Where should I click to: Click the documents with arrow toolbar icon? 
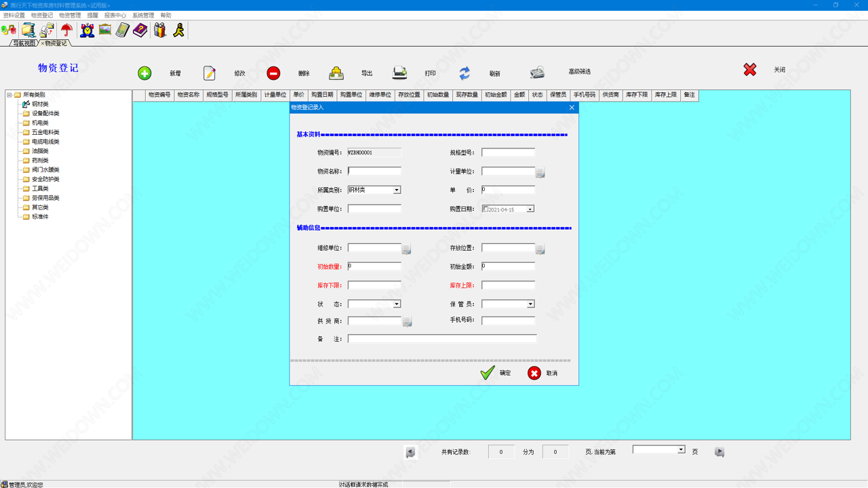[x=47, y=30]
